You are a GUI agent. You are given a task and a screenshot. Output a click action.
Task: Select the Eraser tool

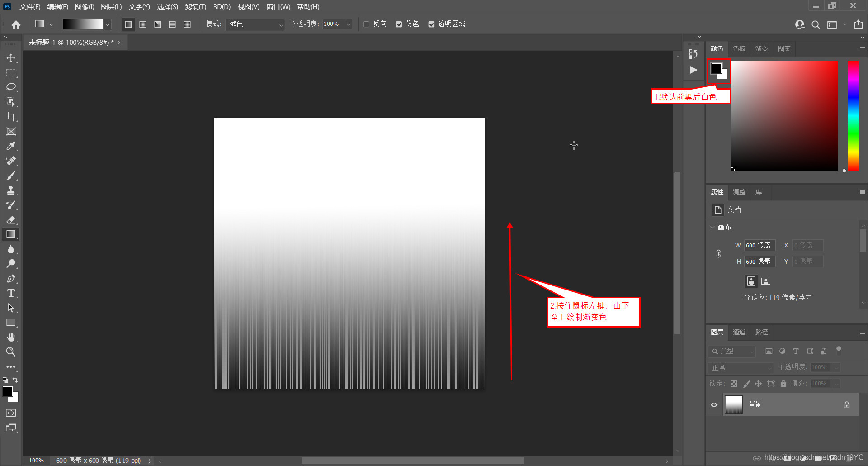(11, 220)
